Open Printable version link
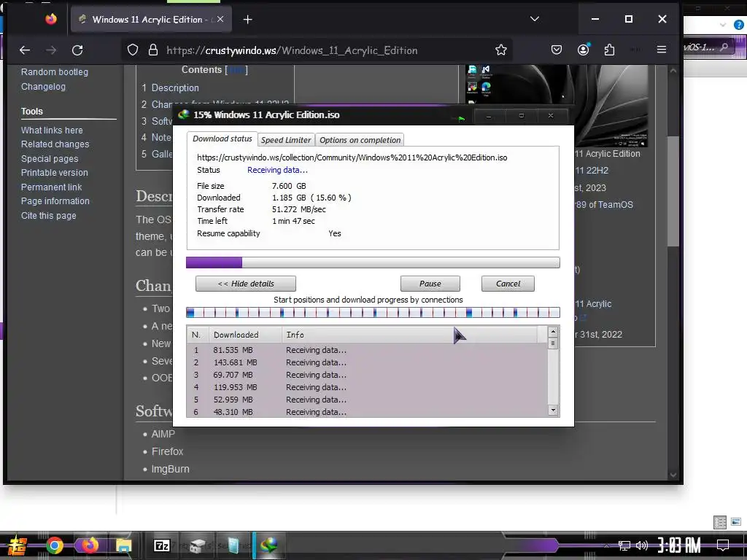Viewport: 747px width, 560px height. click(x=54, y=173)
